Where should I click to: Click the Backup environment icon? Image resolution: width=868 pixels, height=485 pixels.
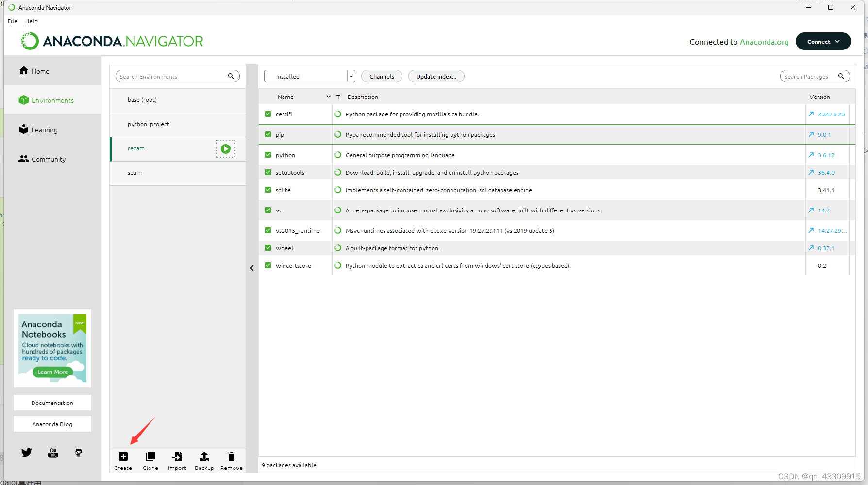point(204,456)
